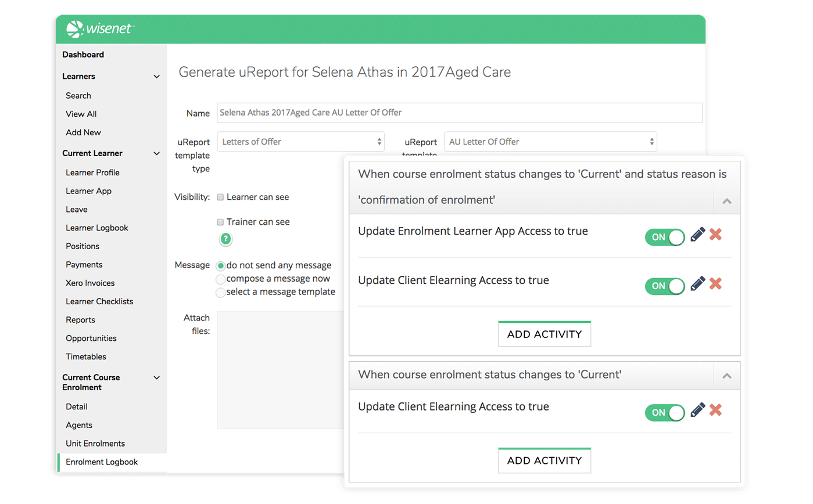Go to Xero Invoices in sidebar
This screenshot has height=504, width=813.
[x=90, y=283]
